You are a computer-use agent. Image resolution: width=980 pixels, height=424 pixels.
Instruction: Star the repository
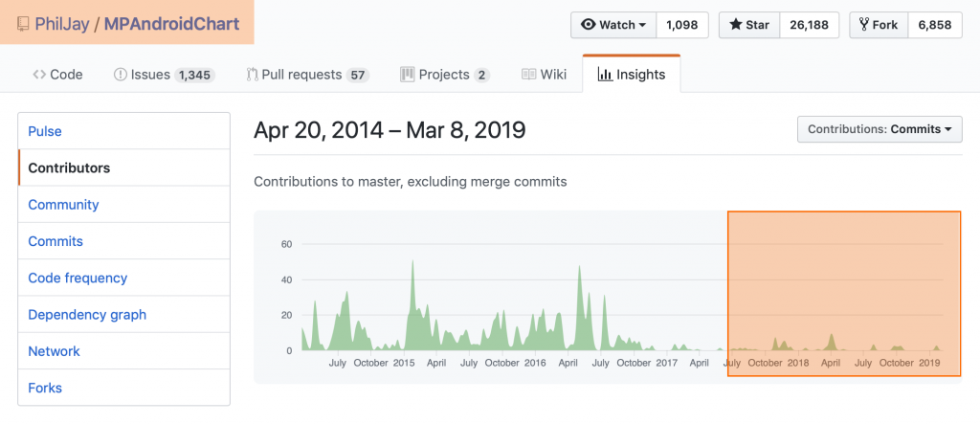pyautogui.click(x=749, y=25)
